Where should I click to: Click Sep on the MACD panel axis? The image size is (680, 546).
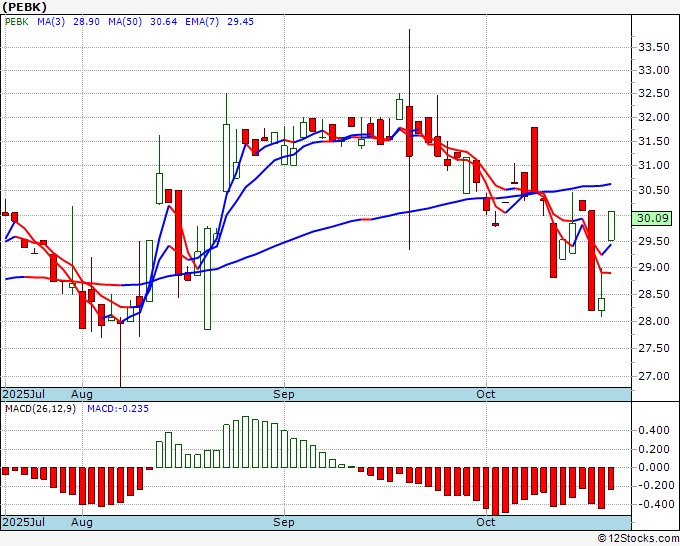tap(284, 522)
